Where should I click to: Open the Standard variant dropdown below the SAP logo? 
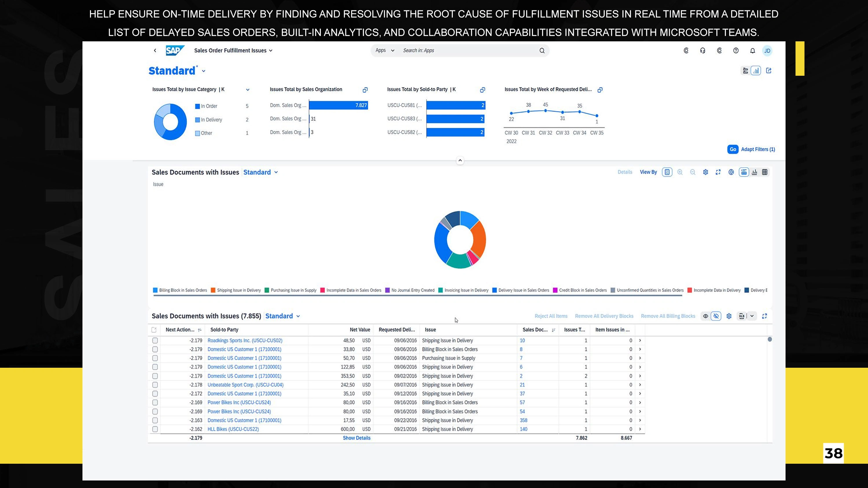click(203, 71)
